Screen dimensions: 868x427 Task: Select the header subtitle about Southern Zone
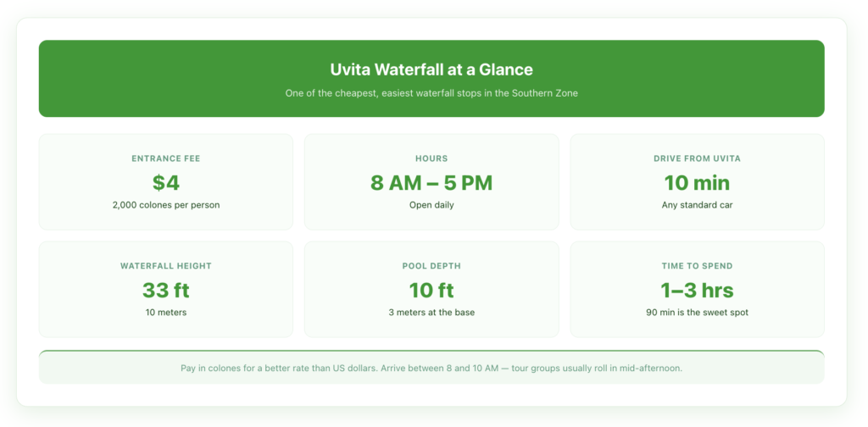[431, 93]
